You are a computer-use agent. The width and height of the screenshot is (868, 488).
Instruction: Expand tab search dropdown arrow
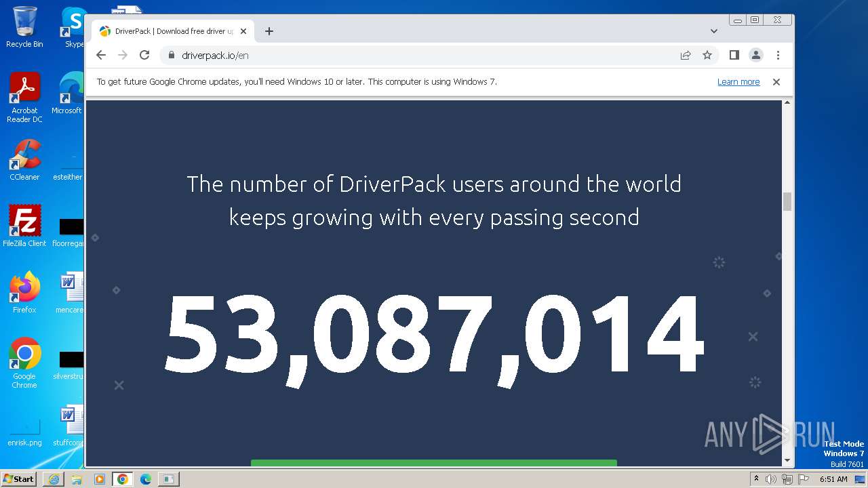pyautogui.click(x=713, y=31)
